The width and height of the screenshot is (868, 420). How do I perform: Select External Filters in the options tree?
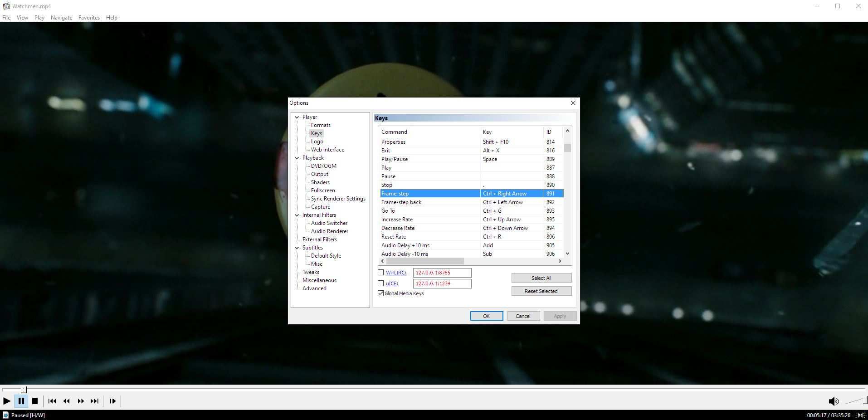pos(320,239)
